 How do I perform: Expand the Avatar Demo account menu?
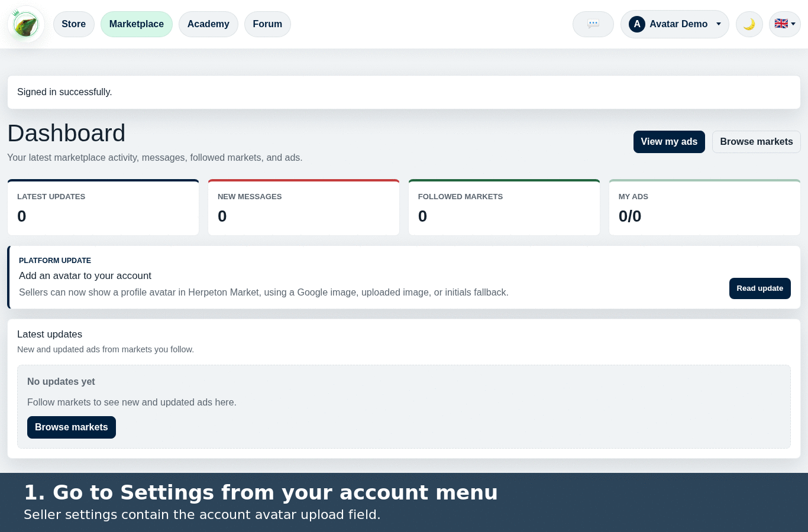[675, 24]
